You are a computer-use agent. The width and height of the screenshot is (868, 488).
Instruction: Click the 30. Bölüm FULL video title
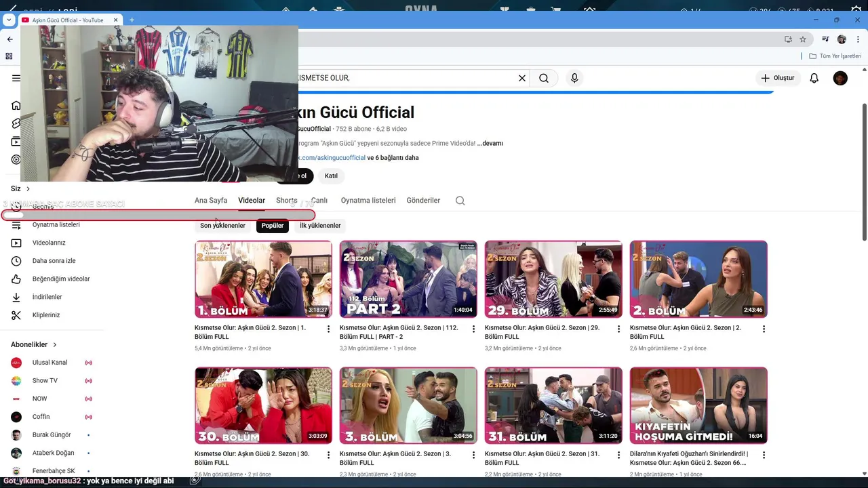252,458
